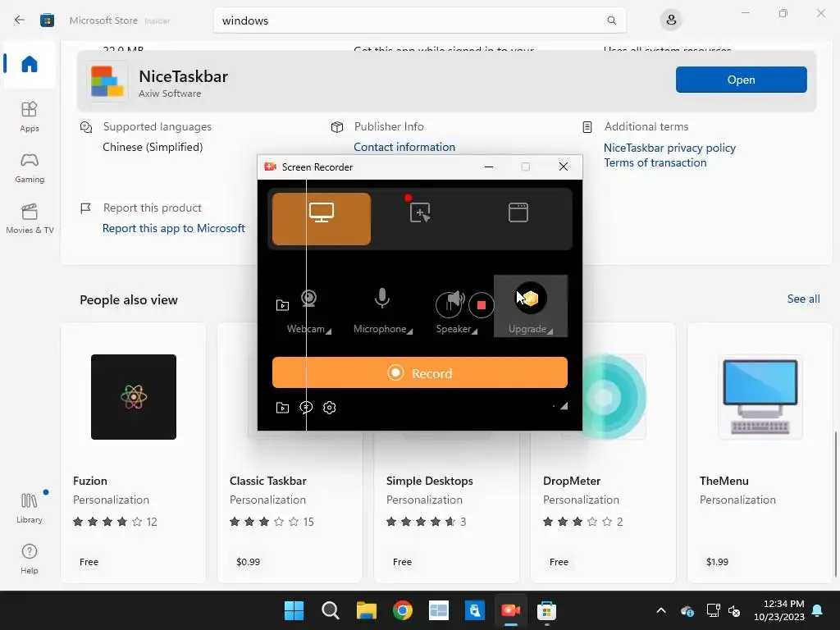This screenshot has width=840, height=630.
Task: Click See all for People also view
Action: [x=803, y=299]
